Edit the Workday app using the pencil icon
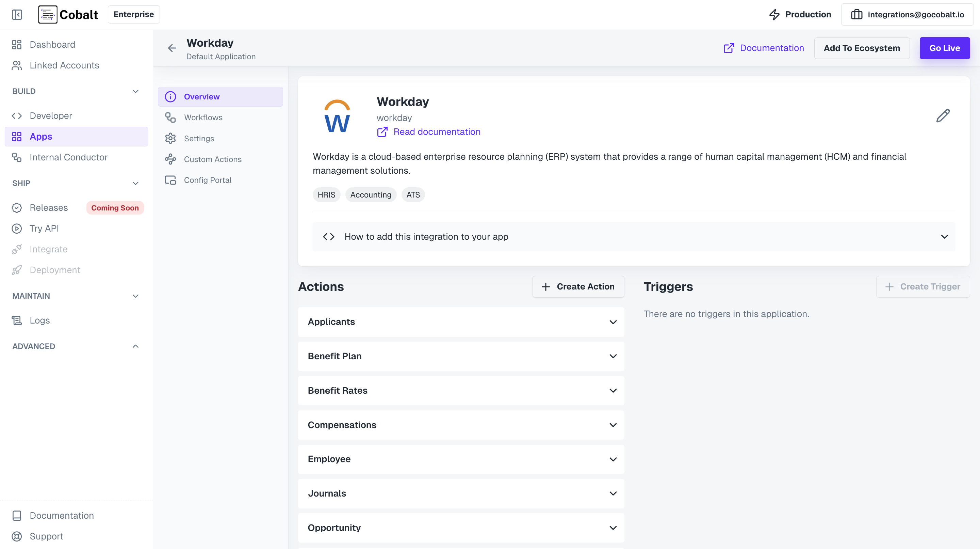 point(943,115)
